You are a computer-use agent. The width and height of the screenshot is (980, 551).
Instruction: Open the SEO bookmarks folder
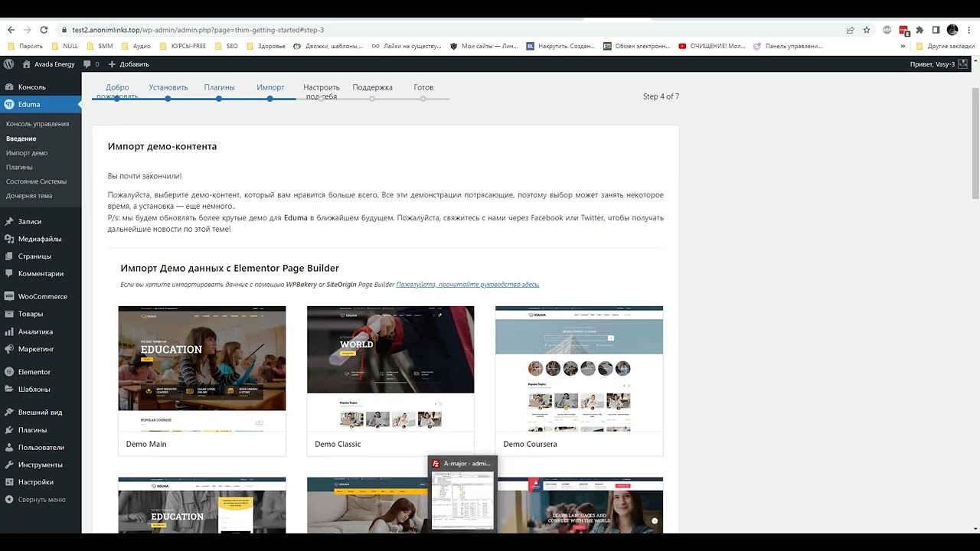(x=226, y=46)
